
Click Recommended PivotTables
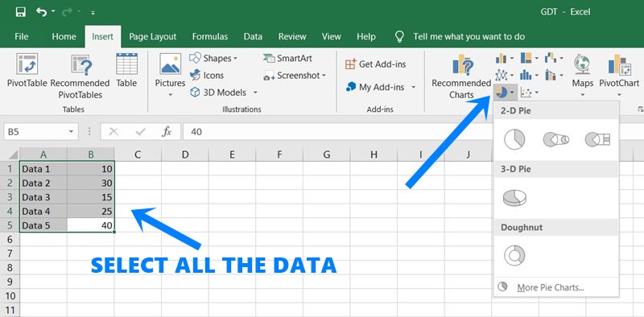tap(80, 76)
